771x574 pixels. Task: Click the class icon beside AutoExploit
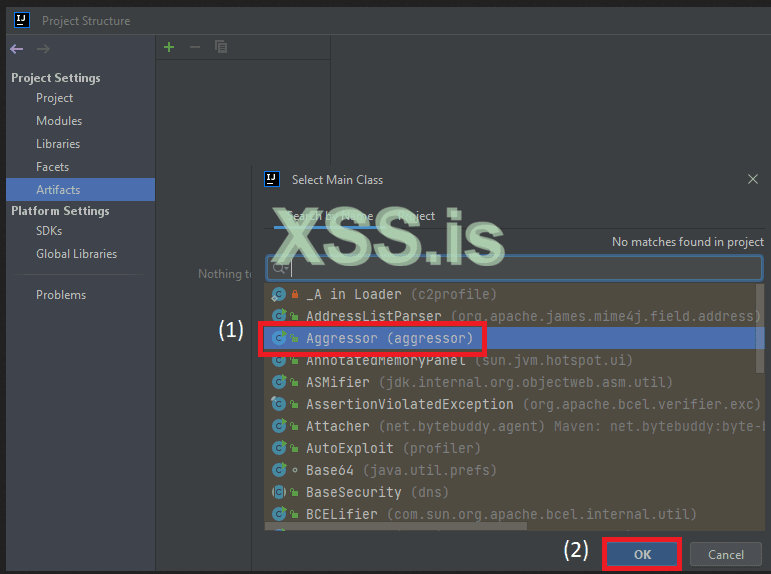[279, 448]
